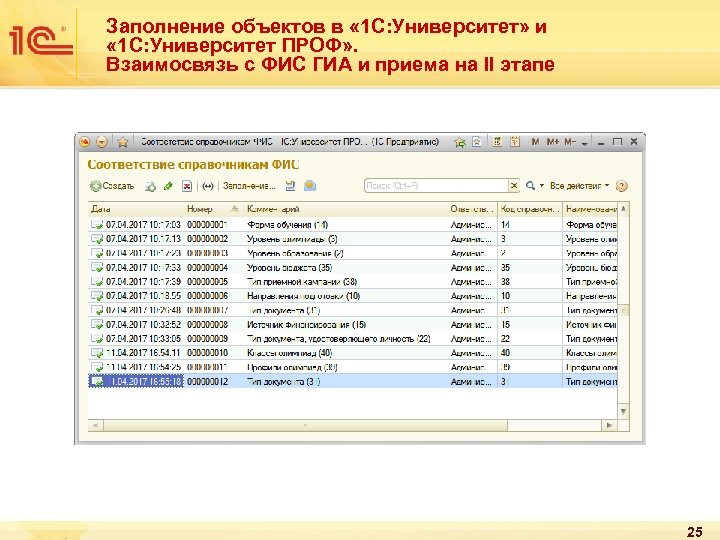Viewport: 720px width, 540px height.
Task: Click document icon of row 00000004
Action: coord(97,267)
